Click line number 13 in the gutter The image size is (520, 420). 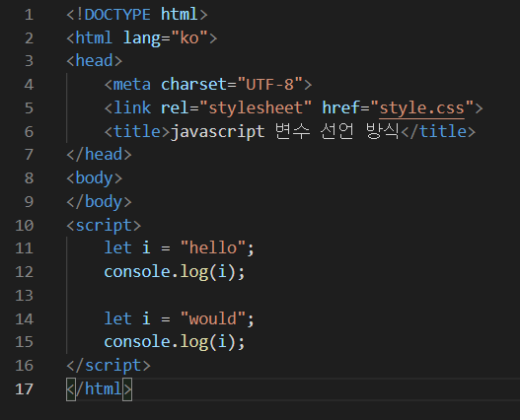(25, 296)
